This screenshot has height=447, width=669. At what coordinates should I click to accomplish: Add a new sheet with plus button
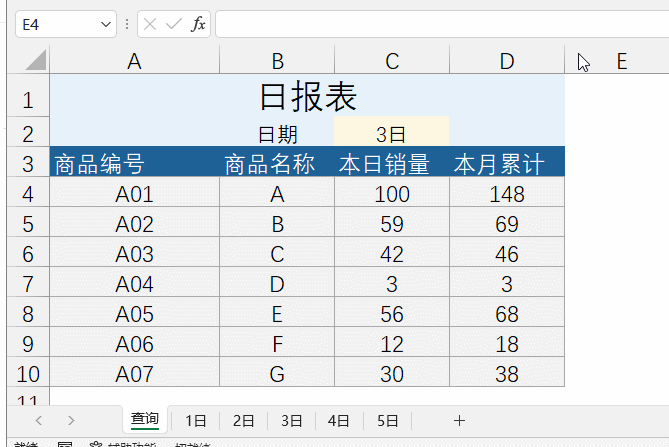click(x=459, y=421)
